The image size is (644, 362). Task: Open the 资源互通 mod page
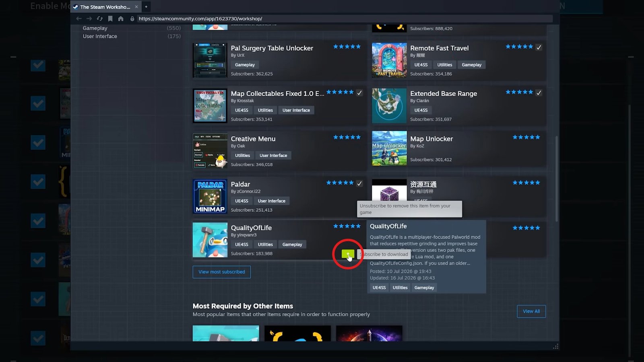click(x=423, y=184)
